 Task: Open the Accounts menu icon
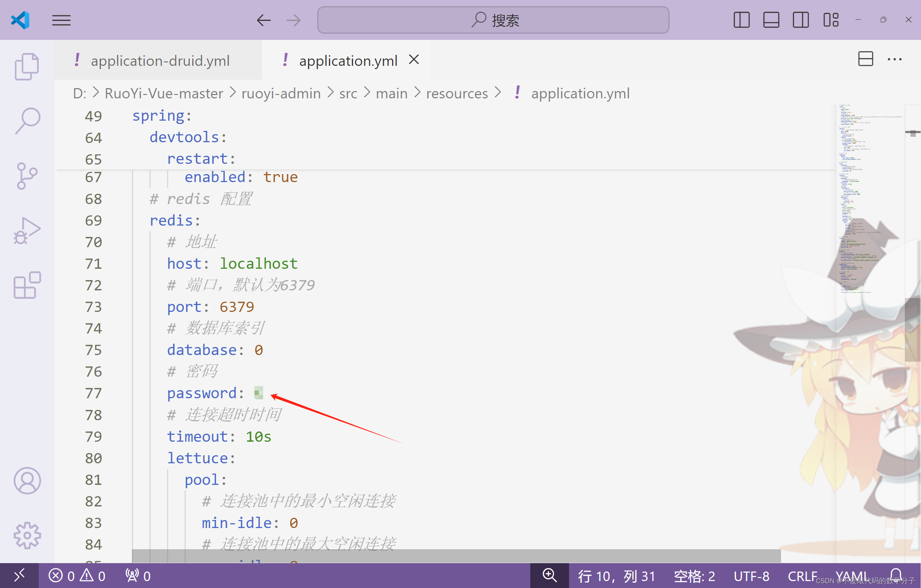pos(27,480)
